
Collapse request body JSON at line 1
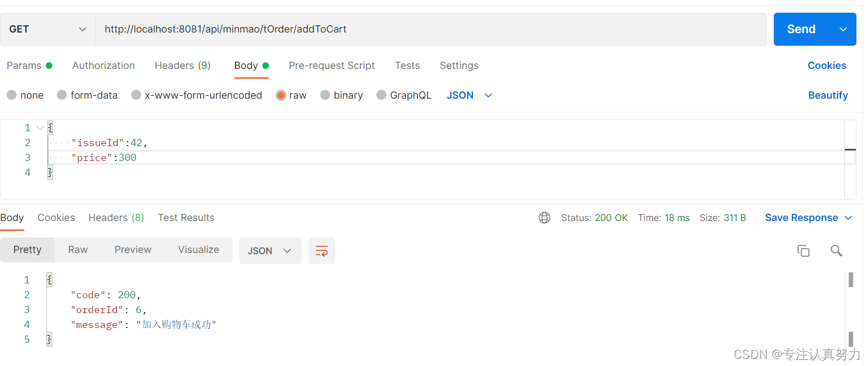point(40,128)
